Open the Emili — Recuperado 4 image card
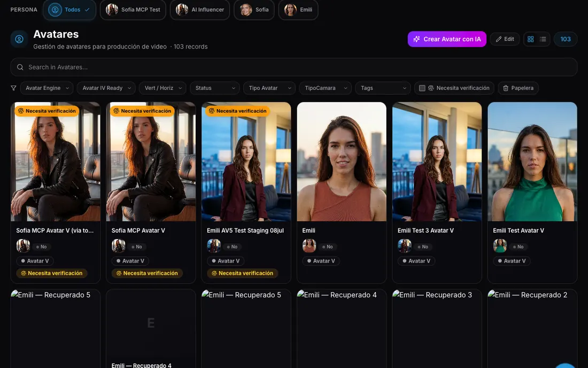Image resolution: width=588 pixels, height=368 pixels. (x=342, y=328)
